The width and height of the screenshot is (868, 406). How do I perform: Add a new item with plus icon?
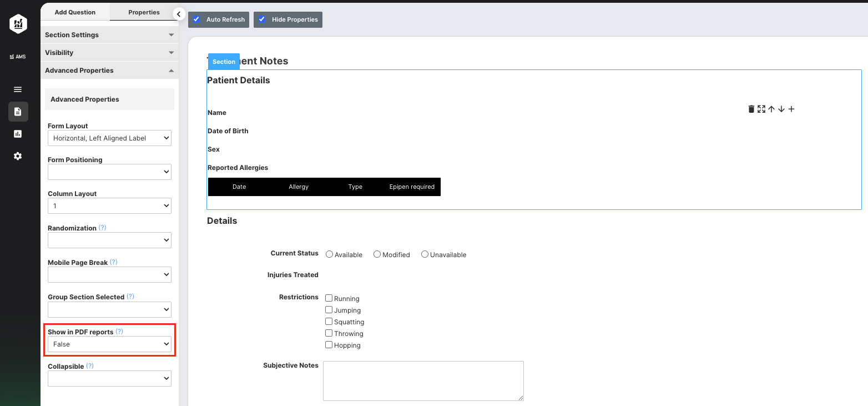coord(791,109)
